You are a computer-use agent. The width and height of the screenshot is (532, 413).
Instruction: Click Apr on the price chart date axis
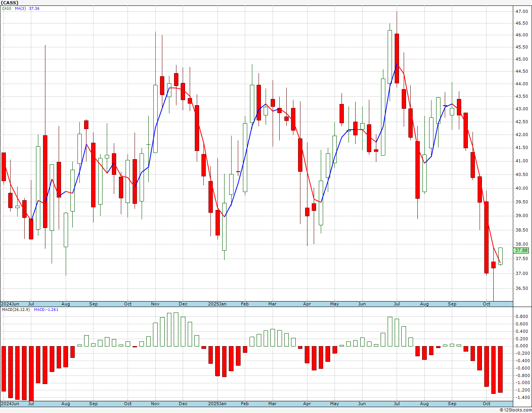pos(307,304)
